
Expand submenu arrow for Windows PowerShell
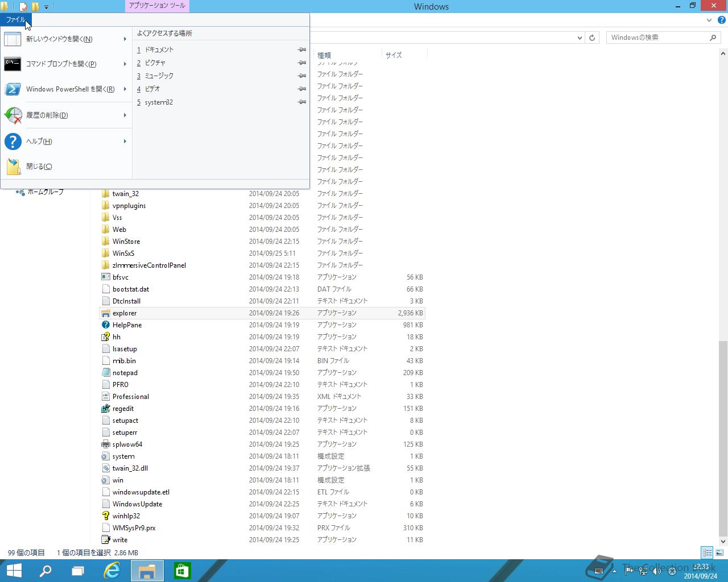pos(125,89)
